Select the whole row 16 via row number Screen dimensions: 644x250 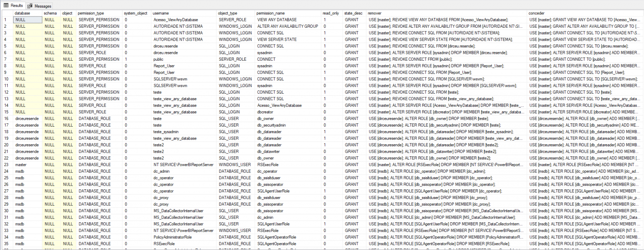6,119
